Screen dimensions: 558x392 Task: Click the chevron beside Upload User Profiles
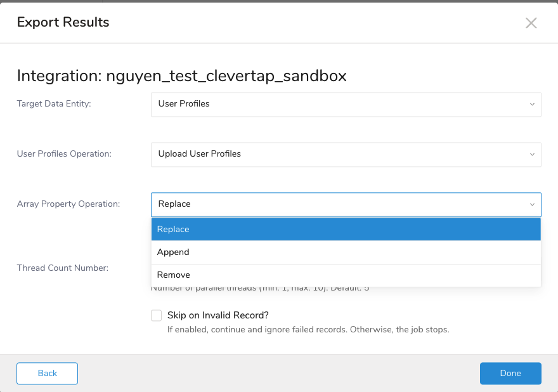532,154
